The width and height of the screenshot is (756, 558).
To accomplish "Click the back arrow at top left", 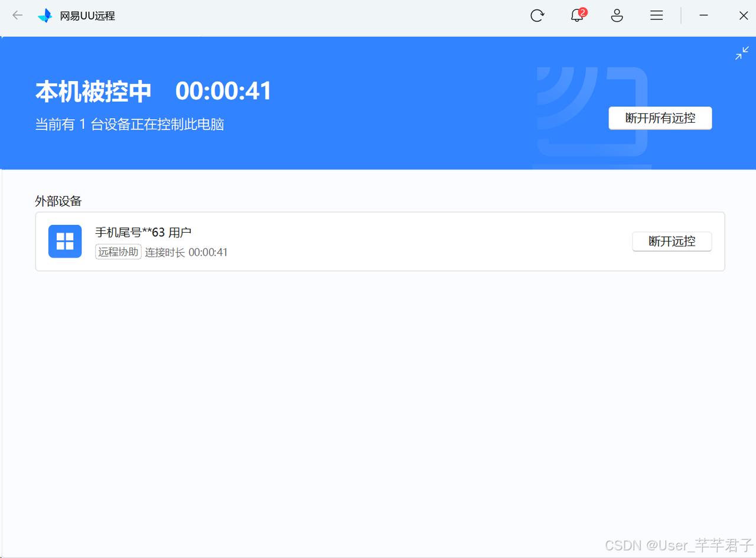I will pos(17,15).
